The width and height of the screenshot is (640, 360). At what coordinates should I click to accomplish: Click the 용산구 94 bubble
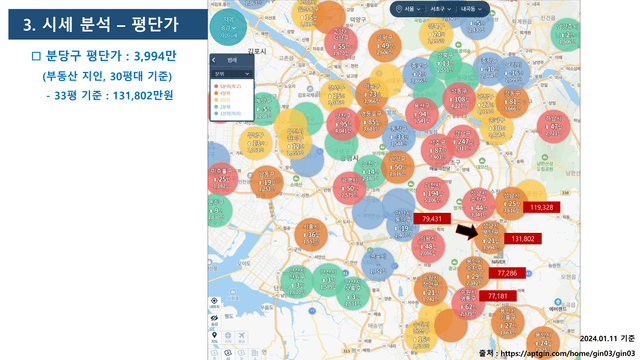422,114
